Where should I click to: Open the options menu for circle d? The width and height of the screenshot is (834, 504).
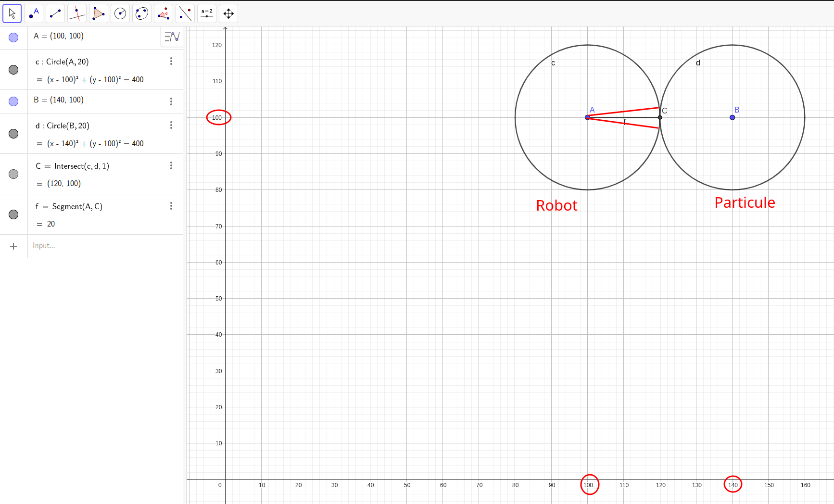pyautogui.click(x=171, y=125)
